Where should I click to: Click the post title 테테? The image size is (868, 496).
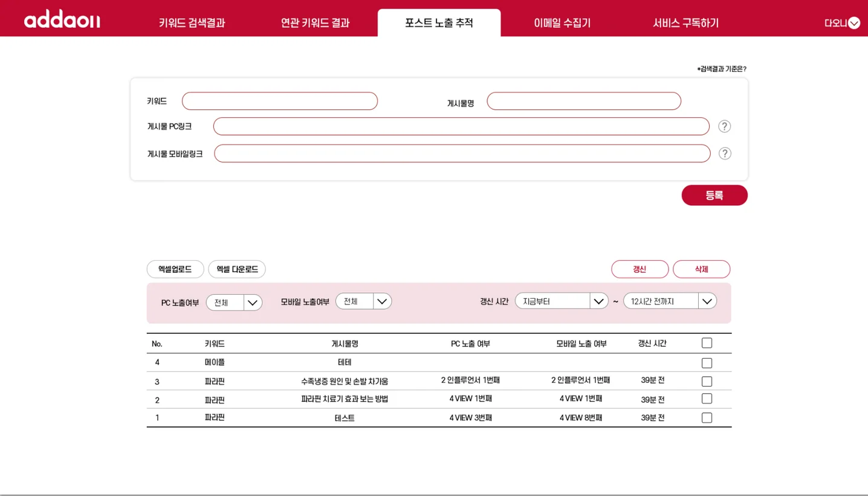345,362
